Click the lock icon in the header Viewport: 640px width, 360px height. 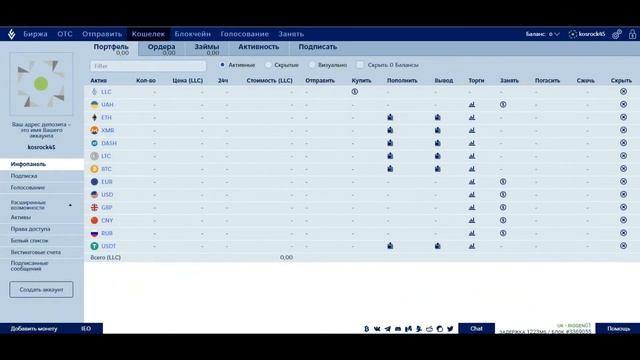[632, 34]
